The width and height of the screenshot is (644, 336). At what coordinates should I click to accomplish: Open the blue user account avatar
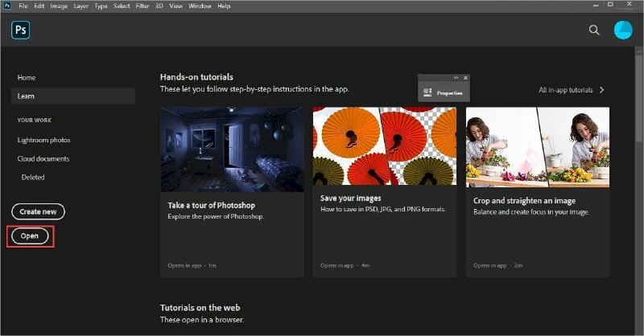tap(623, 30)
